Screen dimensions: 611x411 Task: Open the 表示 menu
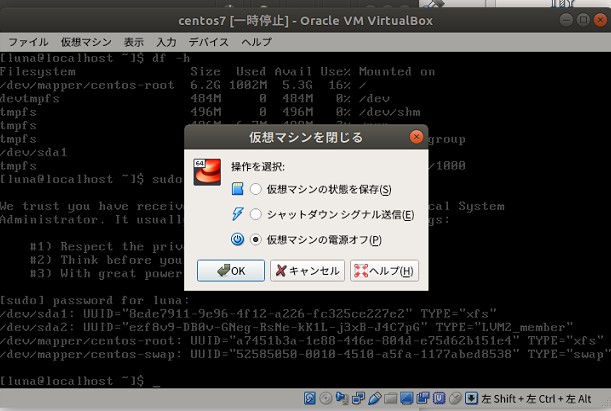pyautogui.click(x=134, y=42)
